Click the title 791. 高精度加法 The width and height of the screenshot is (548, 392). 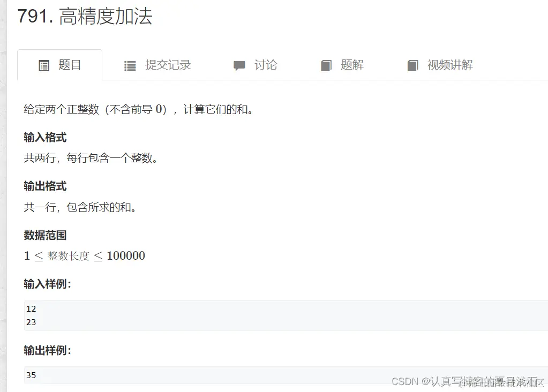point(85,17)
